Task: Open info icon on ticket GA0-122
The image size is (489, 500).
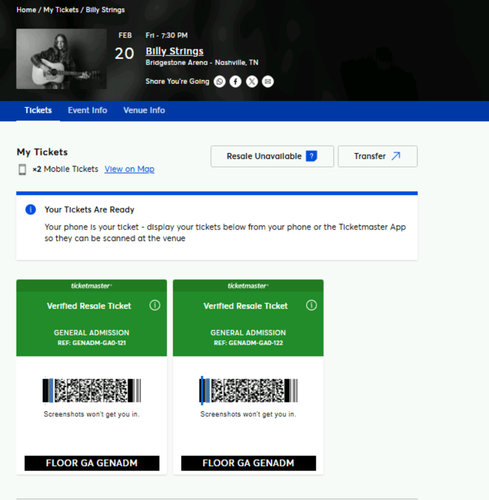Action: (x=311, y=305)
